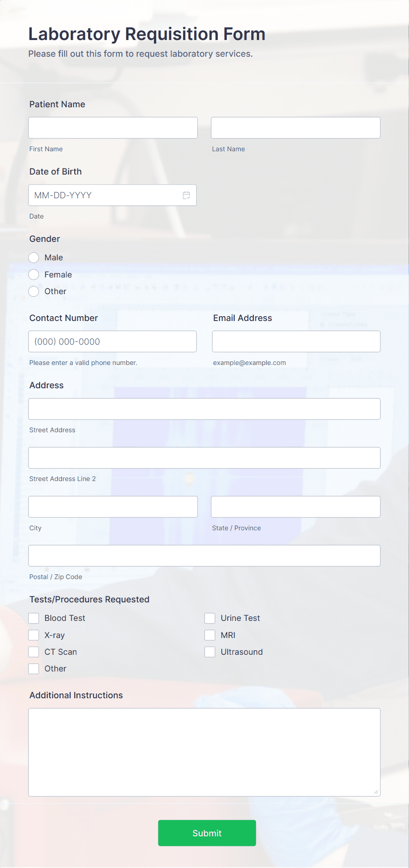The image size is (409, 868).
Task: Choose Other as the gender
Action: pyautogui.click(x=33, y=291)
